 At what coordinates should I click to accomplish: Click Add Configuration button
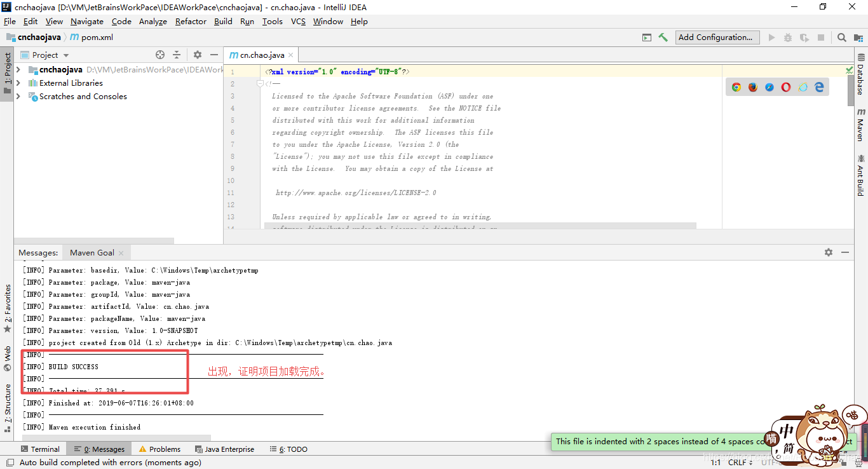click(x=717, y=37)
